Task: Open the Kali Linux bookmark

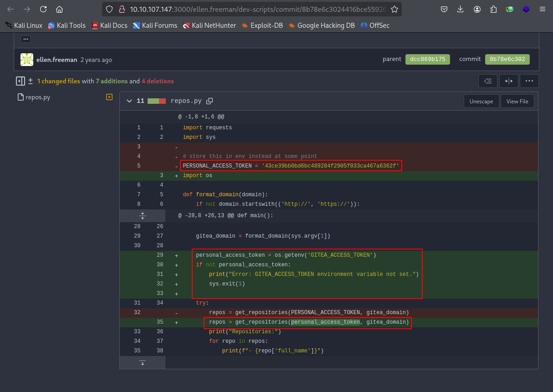Action: point(24,25)
